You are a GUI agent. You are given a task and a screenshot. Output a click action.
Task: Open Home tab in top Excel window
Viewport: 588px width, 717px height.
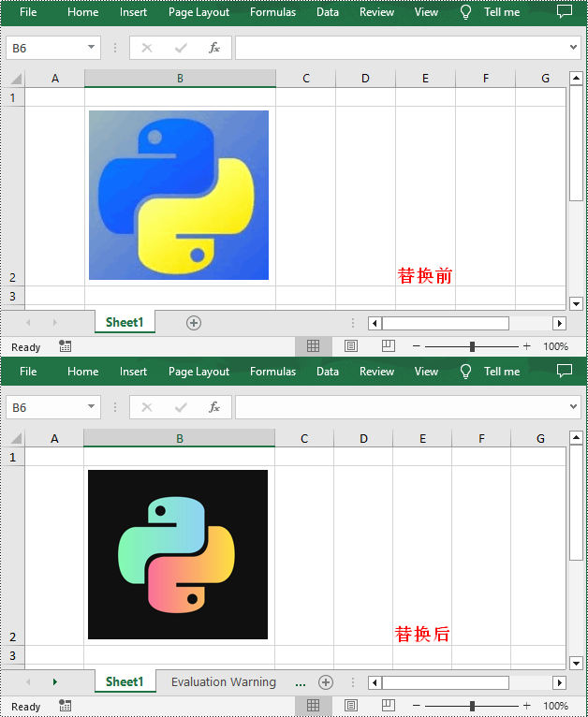(x=82, y=12)
